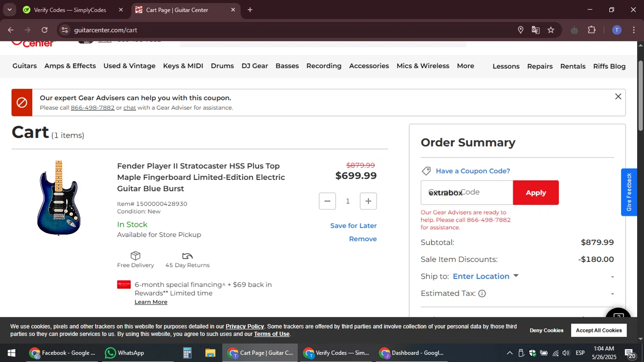644x362 pixels.
Task: Click the Free Delivery box icon
Action: [x=136, y=256]
